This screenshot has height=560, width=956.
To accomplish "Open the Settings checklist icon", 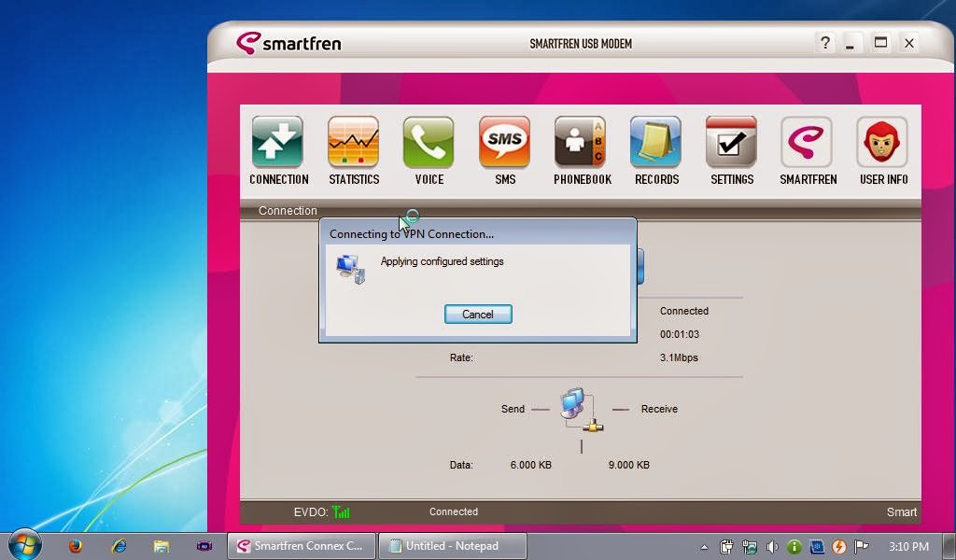I will (732, 142).
